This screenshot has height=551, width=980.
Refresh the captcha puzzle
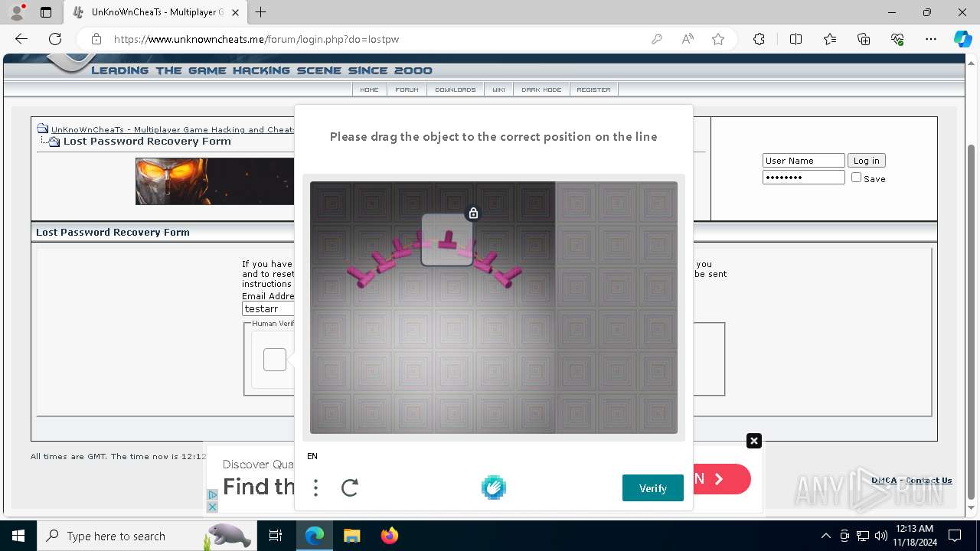pos(350,487)
